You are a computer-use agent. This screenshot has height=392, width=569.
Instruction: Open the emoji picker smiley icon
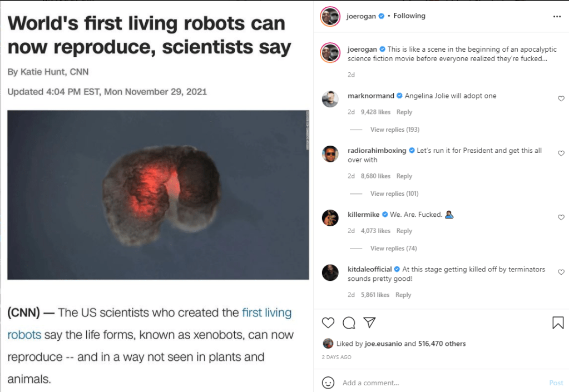point(328,383)
